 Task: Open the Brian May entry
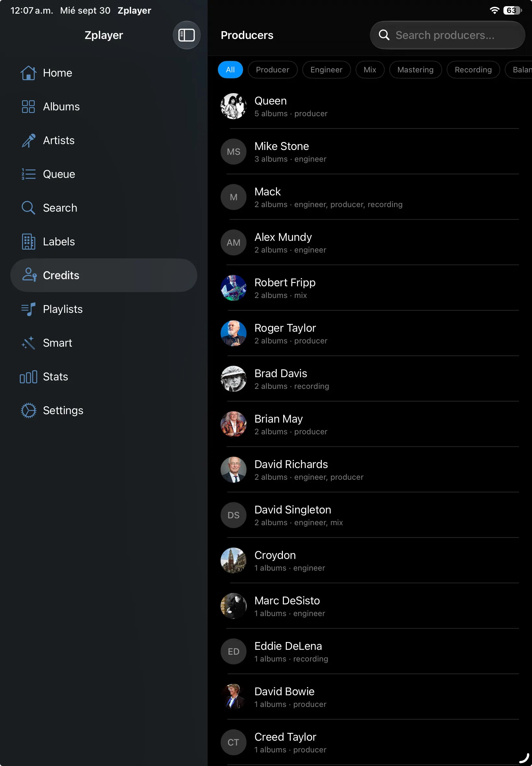(369, 424)
